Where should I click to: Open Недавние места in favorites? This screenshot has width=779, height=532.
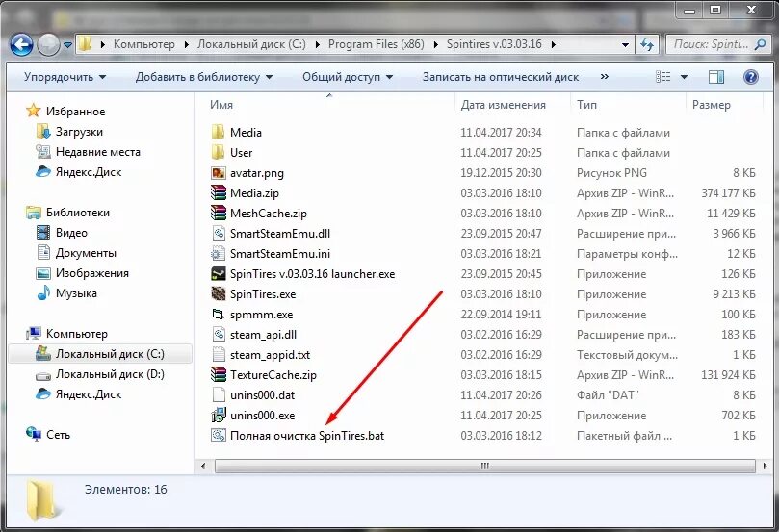point(98,152)
